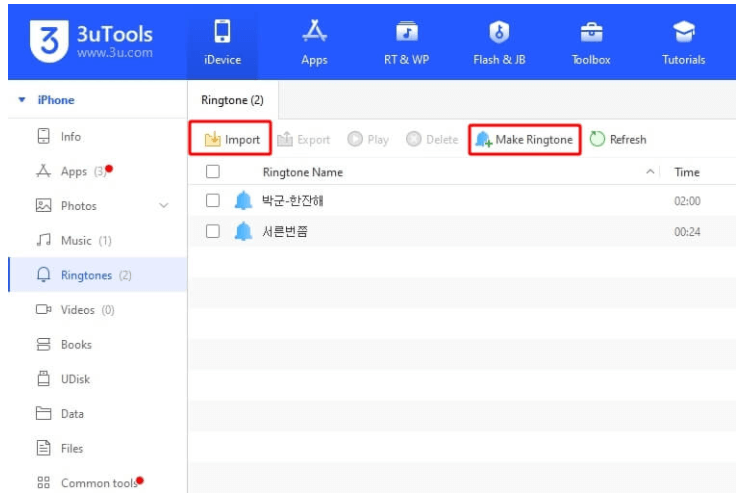This screenshot has width=744, height=497.
Task: Sort by Ringtone Name column arrow
Action: pyautogui.click(x=650, y=172)
